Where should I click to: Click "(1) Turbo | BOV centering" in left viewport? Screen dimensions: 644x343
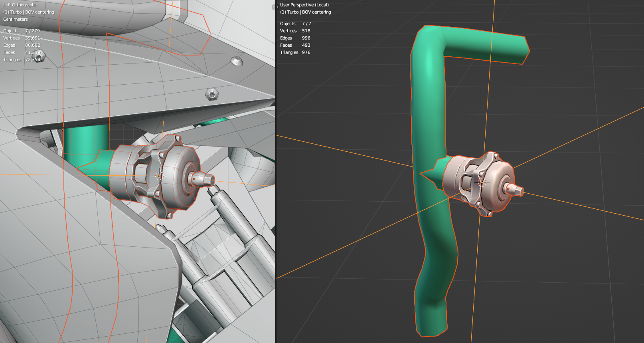point(28,12)
